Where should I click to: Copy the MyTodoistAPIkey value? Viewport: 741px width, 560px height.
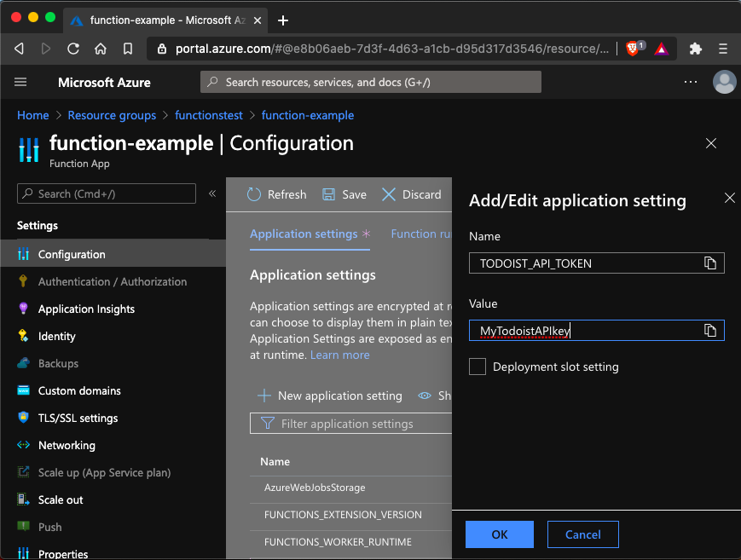click(x=710, y=330)
